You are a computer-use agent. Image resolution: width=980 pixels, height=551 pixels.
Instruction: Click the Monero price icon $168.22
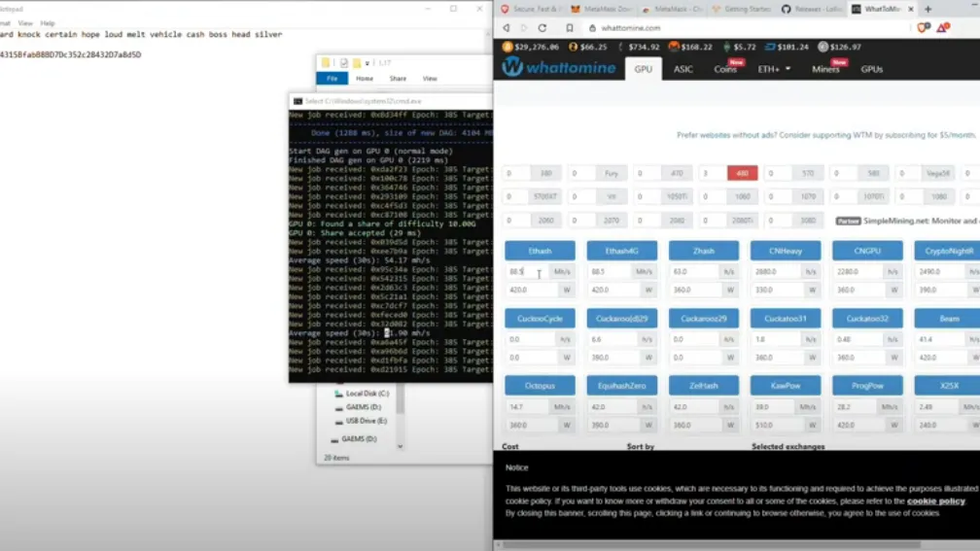point(674,47)
